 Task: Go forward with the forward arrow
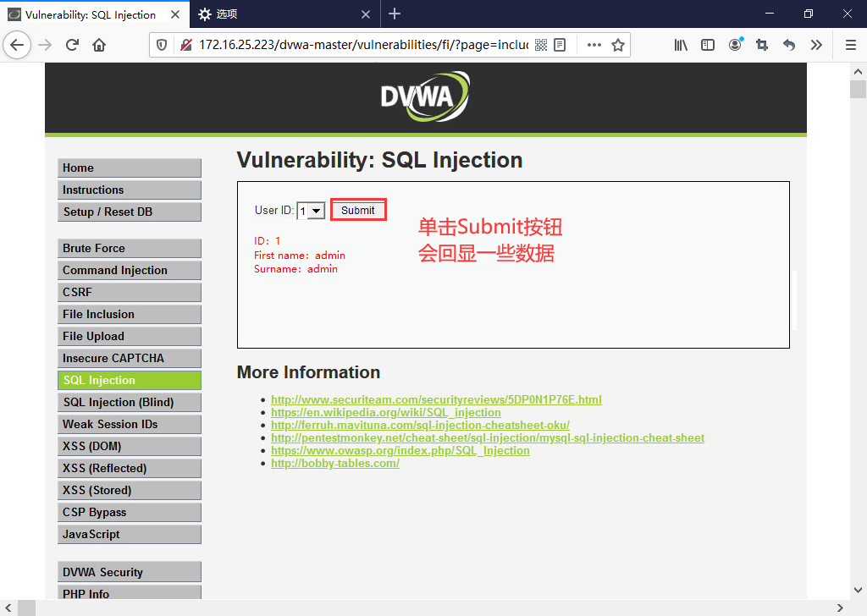(45, 45)
